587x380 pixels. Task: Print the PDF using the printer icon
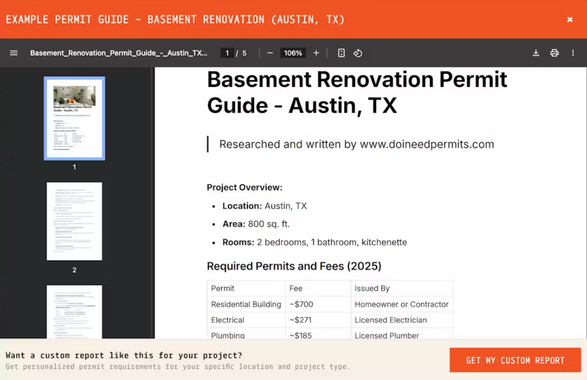pyautogui.click(x=554, y=53)
